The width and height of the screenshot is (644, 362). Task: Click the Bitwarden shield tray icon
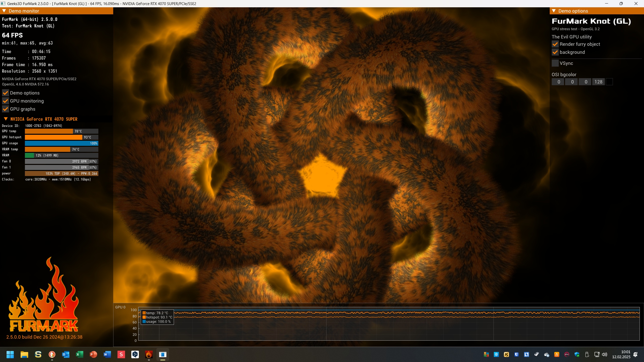pyautogui.click(x=516, y=354)
